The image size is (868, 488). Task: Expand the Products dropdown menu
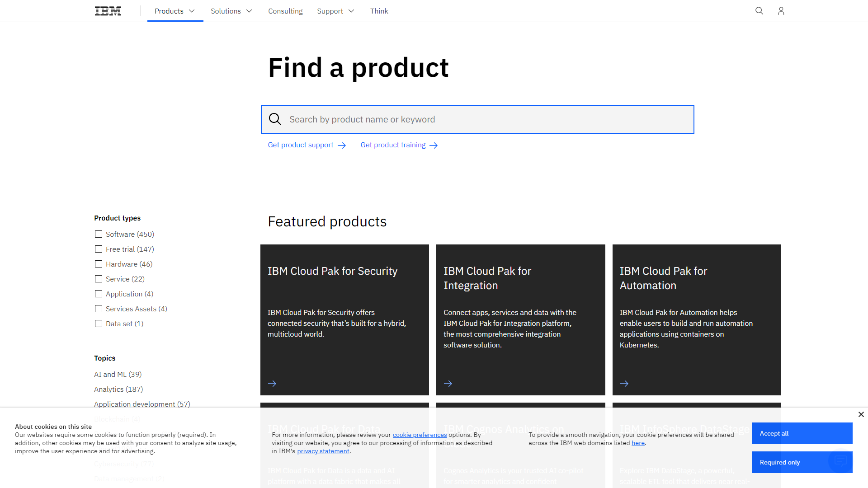tap(175, 11)
